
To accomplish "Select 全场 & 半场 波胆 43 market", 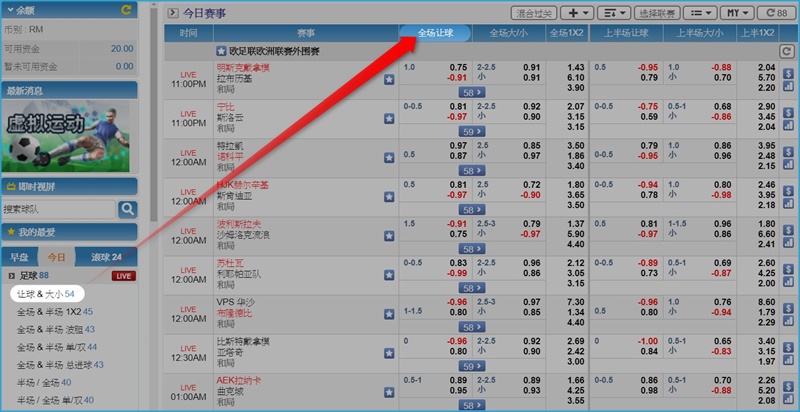I will (x=56, y=329).
